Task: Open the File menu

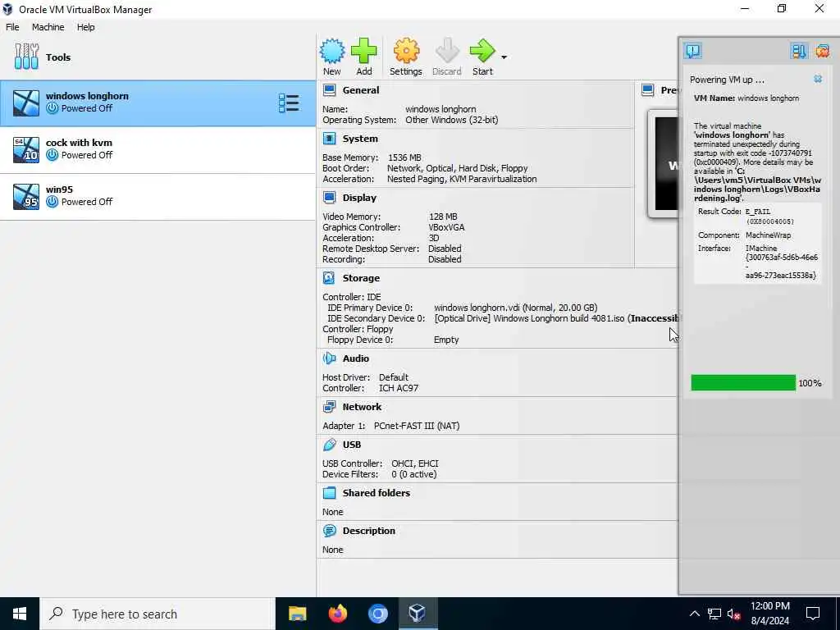Action: (12, 27)
